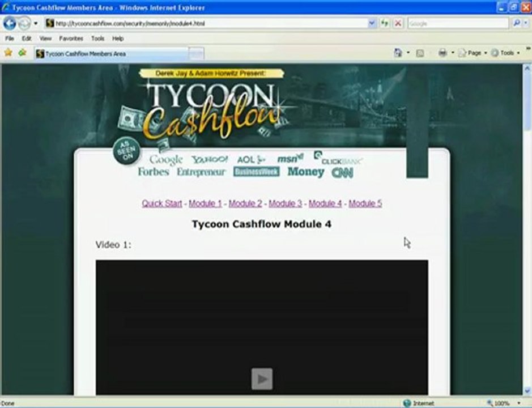Click the Favorites Center star icon
This screenshot has width=532, height=408.
8,53
